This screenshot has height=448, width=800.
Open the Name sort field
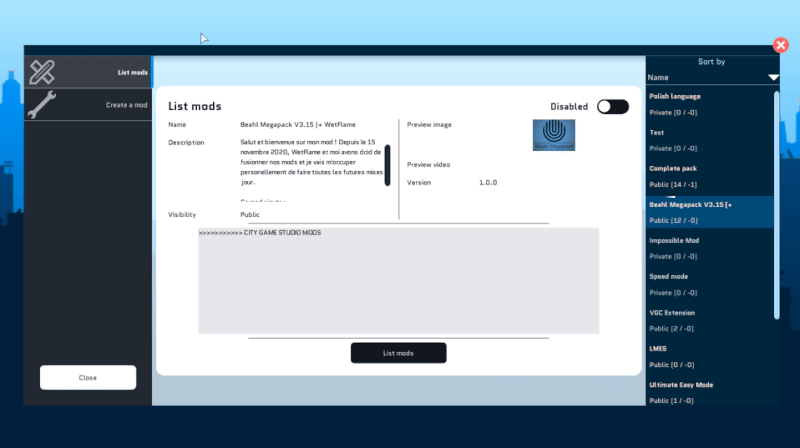tap(705, 77)
